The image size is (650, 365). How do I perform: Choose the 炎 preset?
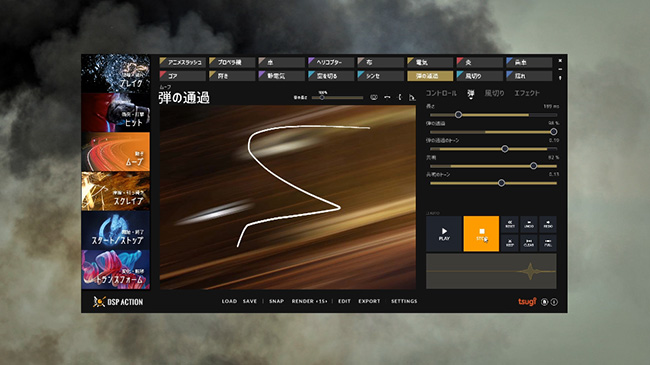480,63
